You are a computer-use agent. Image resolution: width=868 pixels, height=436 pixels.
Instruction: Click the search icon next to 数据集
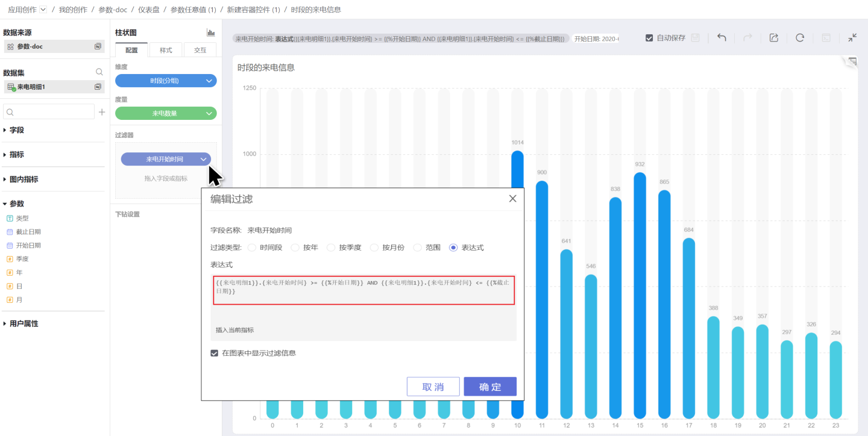(99, 72)
